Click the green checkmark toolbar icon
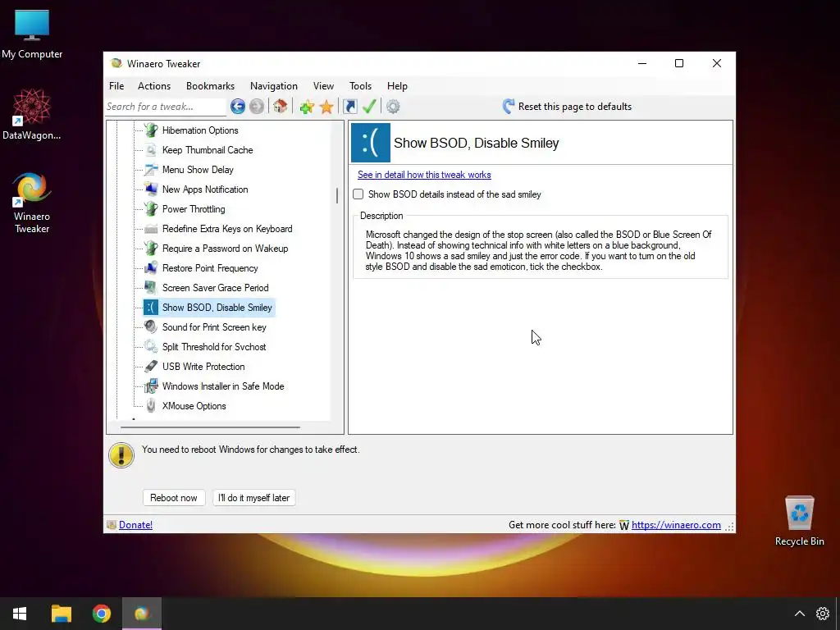 369,107
